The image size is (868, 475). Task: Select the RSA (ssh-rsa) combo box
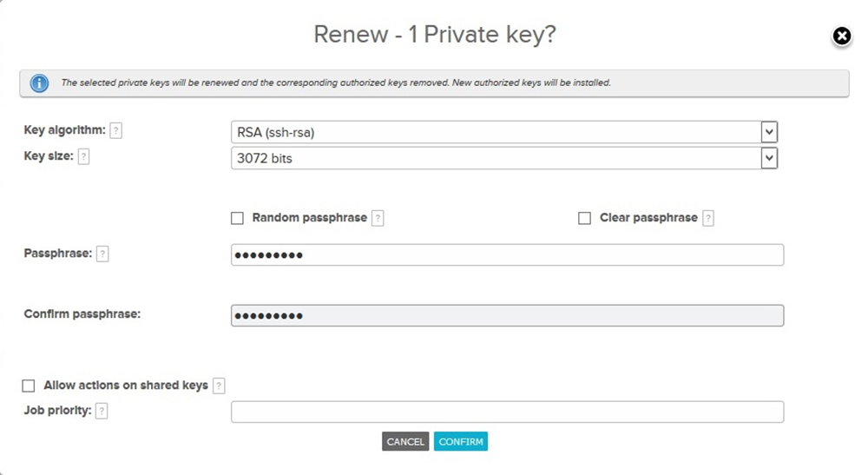coord(504,132)
